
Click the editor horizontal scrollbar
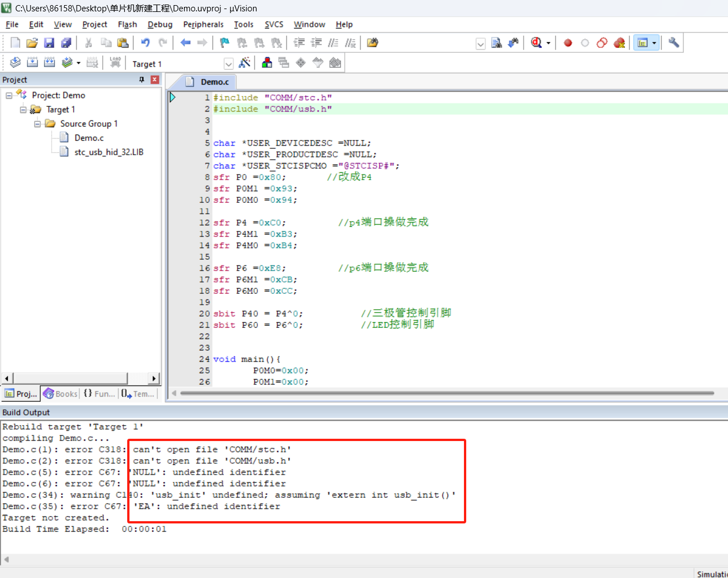[x=447, y=393]
